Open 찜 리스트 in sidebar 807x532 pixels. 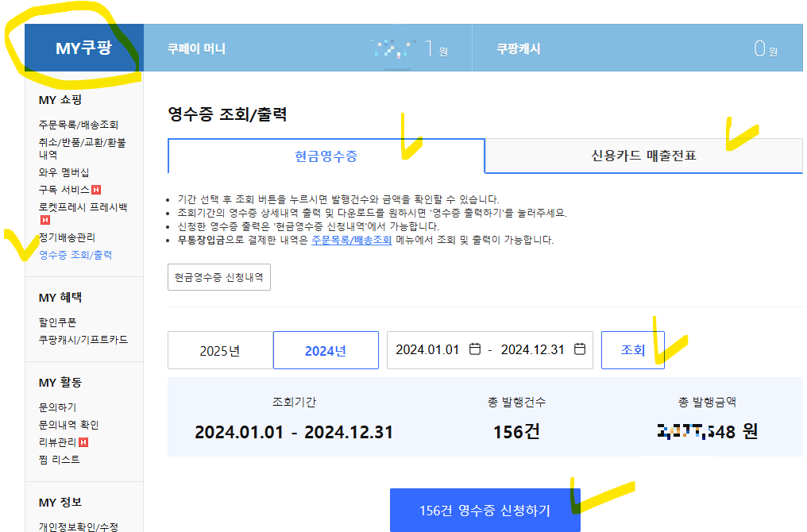[x=60, y=460]
